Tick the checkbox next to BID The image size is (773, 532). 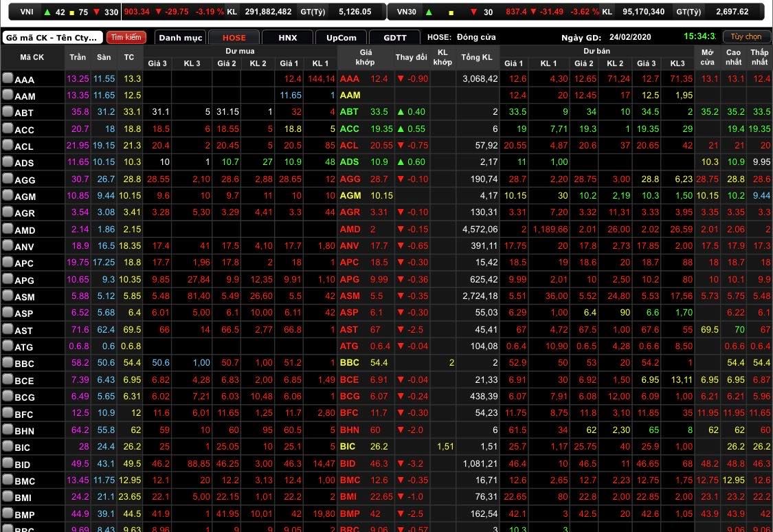point(8,463)
